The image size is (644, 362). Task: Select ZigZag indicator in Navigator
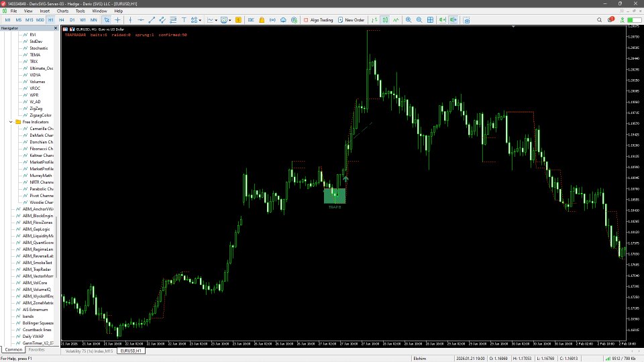pyautogui.click(x=36, y=109)
